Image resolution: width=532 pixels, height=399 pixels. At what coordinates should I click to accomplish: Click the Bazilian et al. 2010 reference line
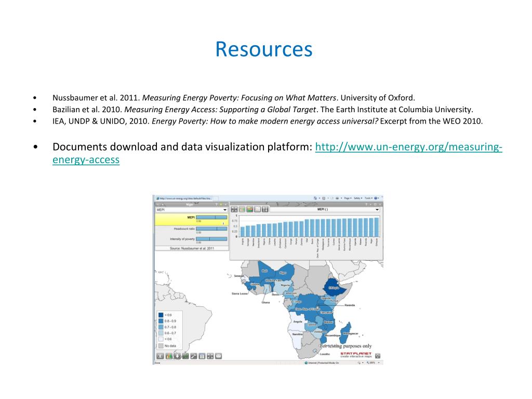pos(262,110)
